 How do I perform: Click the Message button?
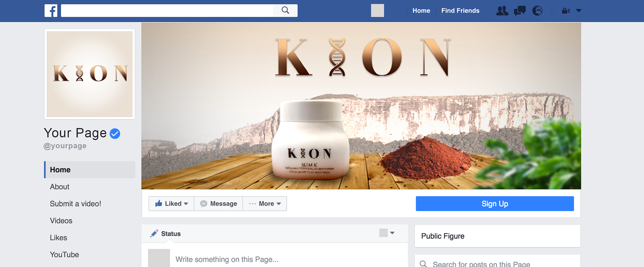218,204
